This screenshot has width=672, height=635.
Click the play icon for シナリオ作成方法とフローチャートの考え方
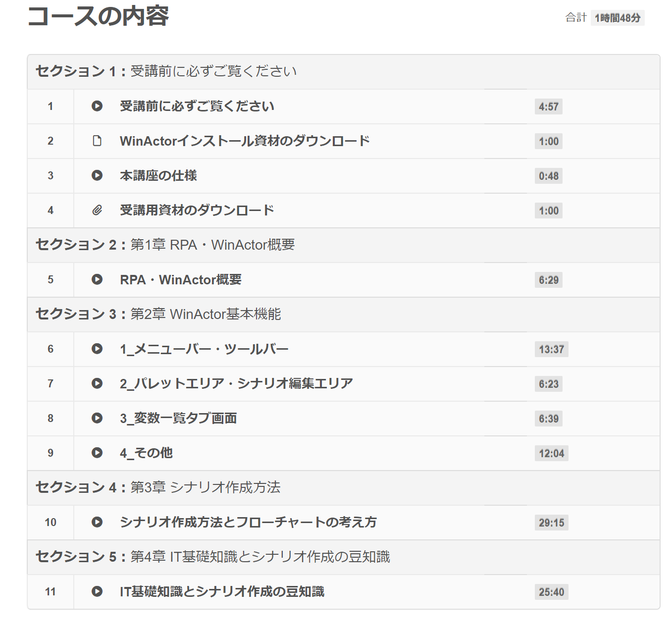[x=97, y=522]
